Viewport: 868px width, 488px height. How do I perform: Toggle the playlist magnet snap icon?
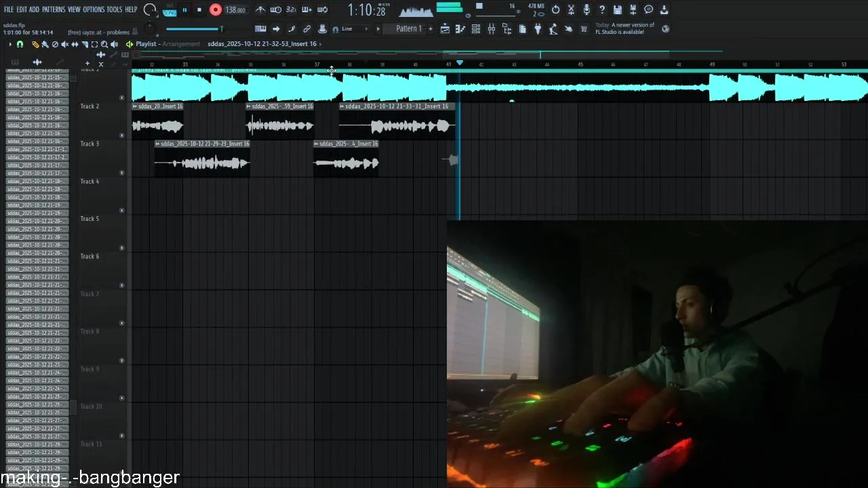20,44
